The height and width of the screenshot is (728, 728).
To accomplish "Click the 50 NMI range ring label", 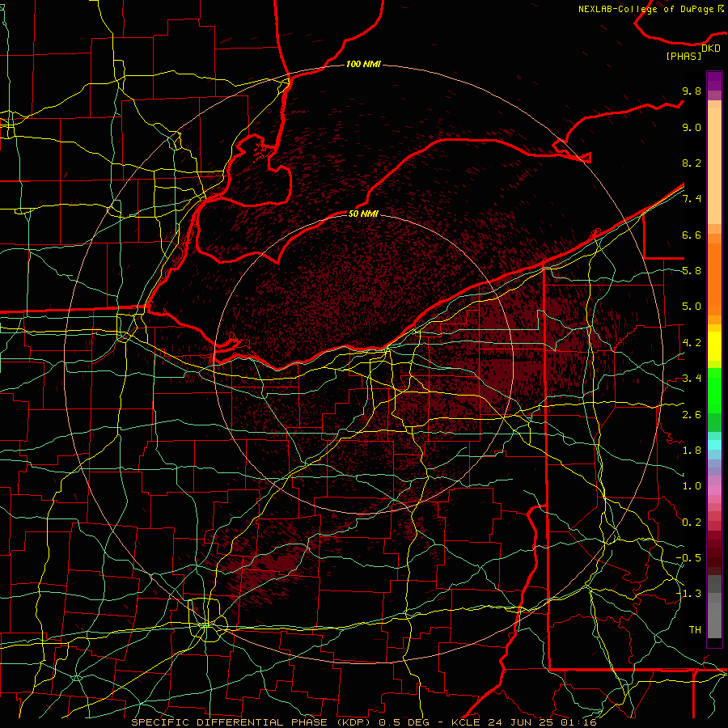I will coord(363,214).
